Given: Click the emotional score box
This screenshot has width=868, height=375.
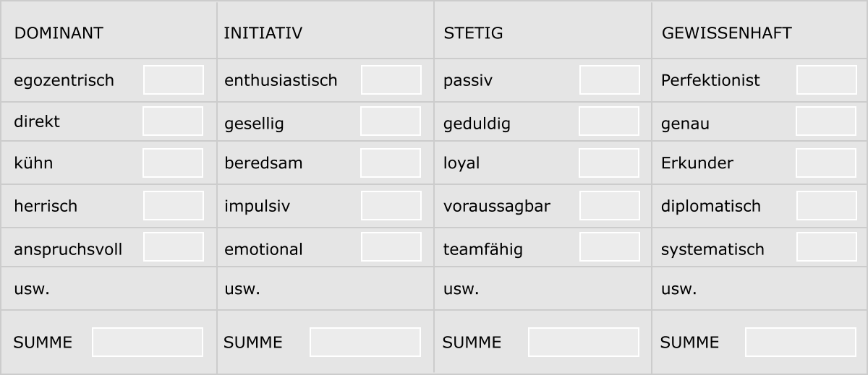Looking at the screenshot, I should pyautogui.click(x=391, y=247).
